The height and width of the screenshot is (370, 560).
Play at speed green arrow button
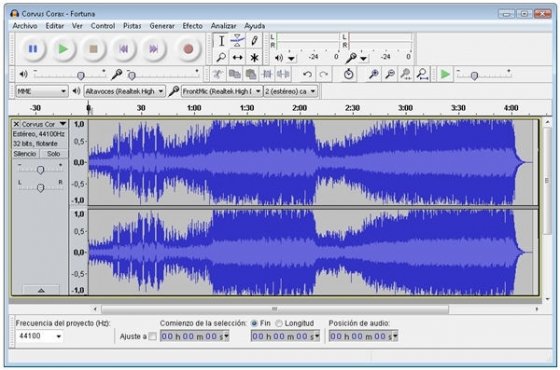tap(445, 74)
